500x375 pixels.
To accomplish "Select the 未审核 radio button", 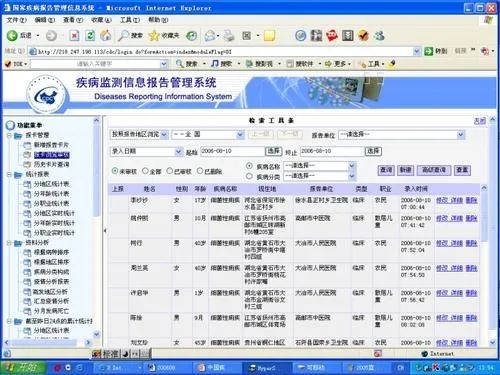I will (115, 171).
